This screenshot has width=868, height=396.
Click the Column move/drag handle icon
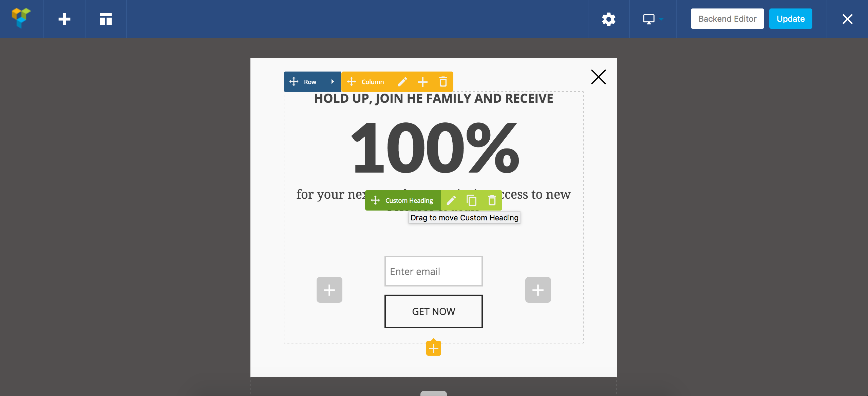coord(352,81)
